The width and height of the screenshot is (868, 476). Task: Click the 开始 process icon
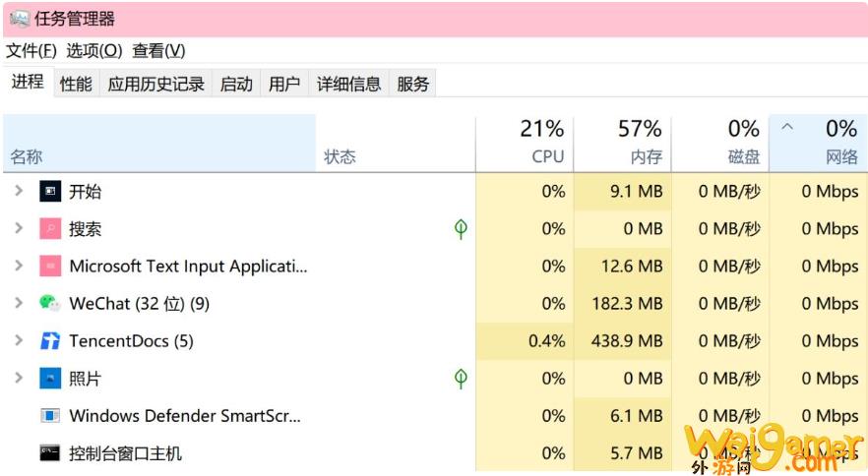pyautogui.click(x=50, y=192)
